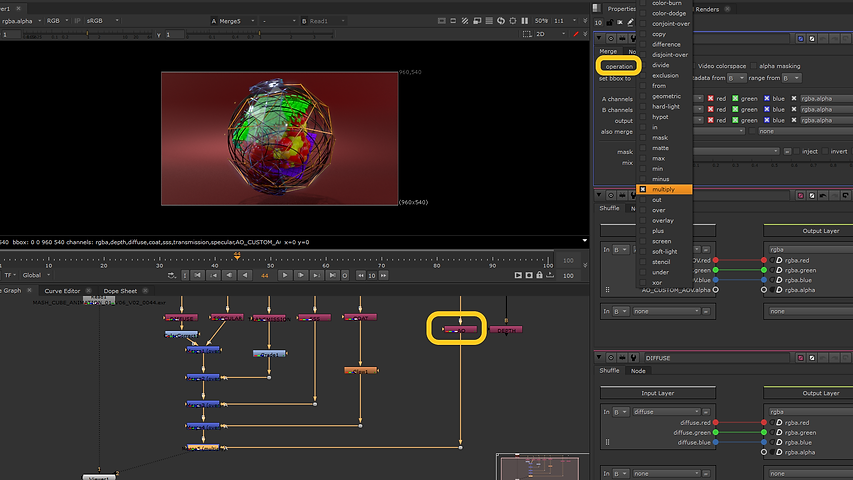Switch to the Curve Editor tab
This screenshot has width=853, height=480.
point(62,291)
